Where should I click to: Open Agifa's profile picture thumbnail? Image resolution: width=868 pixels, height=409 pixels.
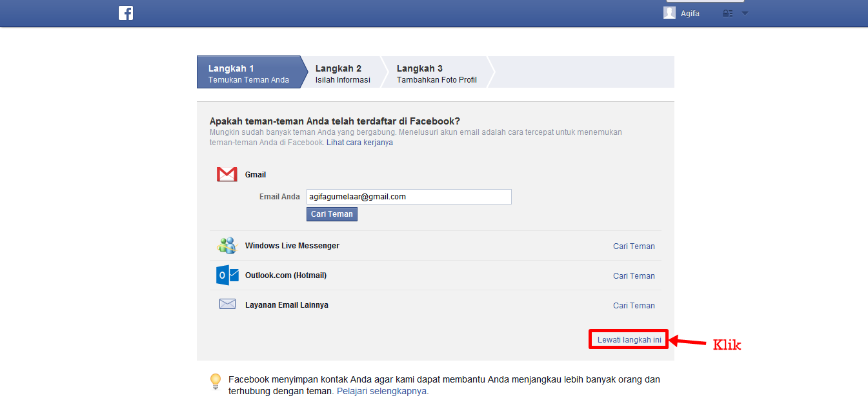(x=669, y=13)
